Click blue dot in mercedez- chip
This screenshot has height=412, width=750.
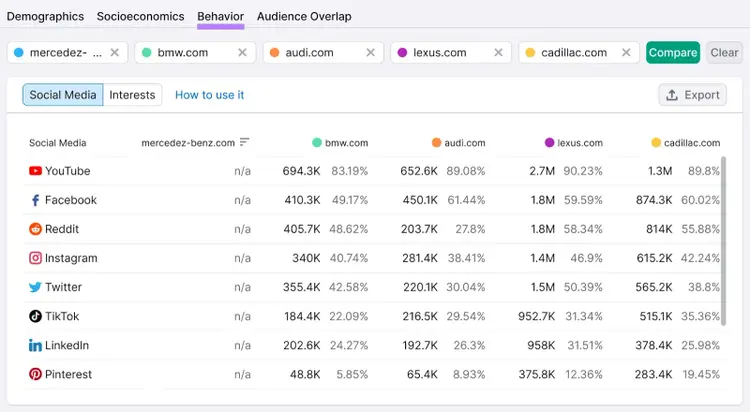(x=19, y=53)
